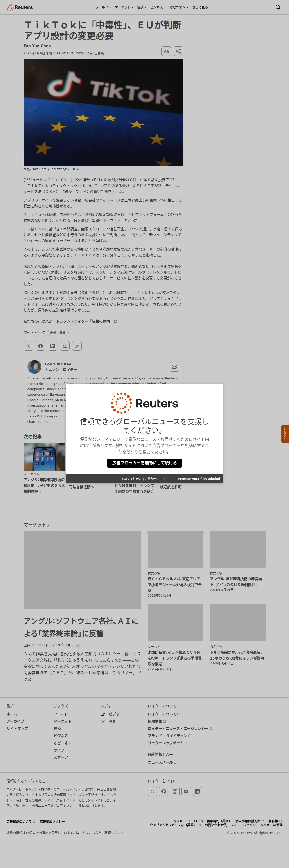Click footer ライフ link

[x=59, y=750]
